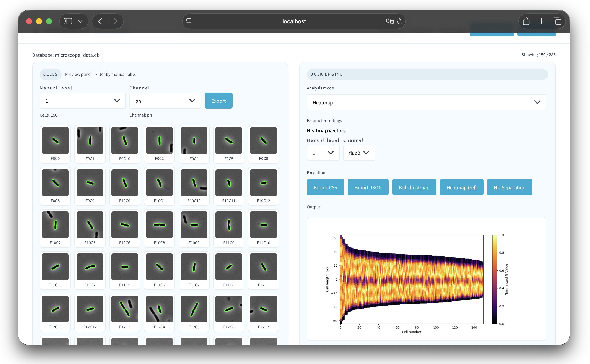590x364 pixels.
Task: Open a new tab with plus icon
Action: pos(541,21)
